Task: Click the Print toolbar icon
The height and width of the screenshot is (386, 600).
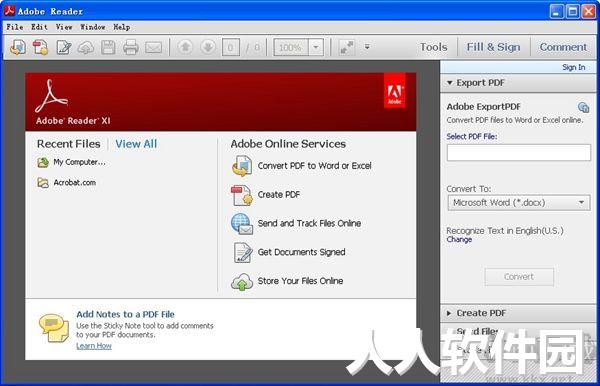Action: [x=130, y=47]
